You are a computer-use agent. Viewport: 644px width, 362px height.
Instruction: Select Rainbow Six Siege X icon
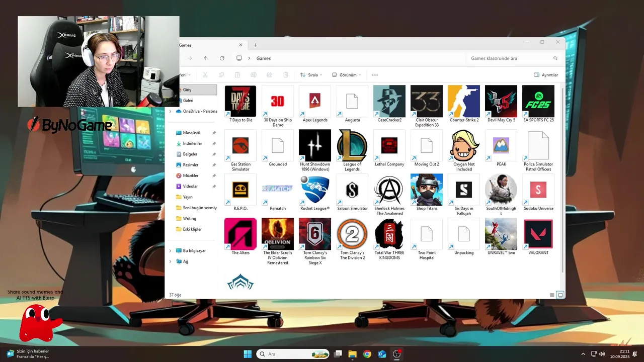315,234
